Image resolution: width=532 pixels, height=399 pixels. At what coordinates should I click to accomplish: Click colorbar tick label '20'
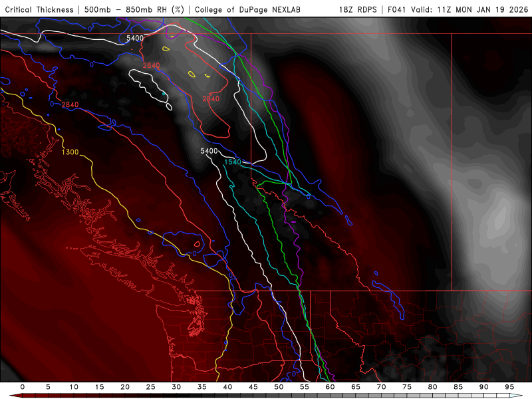coord(125,387)
